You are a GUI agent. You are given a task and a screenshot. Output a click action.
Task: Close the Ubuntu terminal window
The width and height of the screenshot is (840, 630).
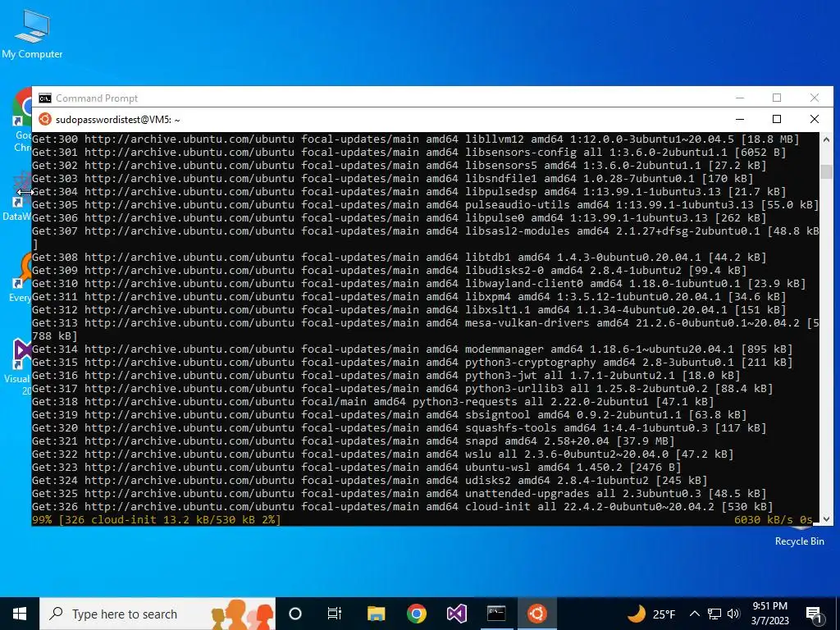tap(815, 119)
